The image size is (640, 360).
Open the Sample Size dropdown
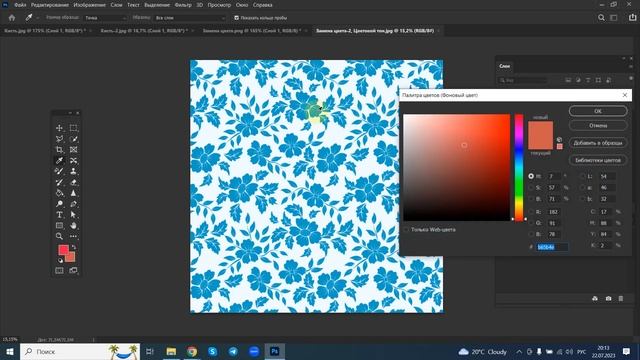105,18
